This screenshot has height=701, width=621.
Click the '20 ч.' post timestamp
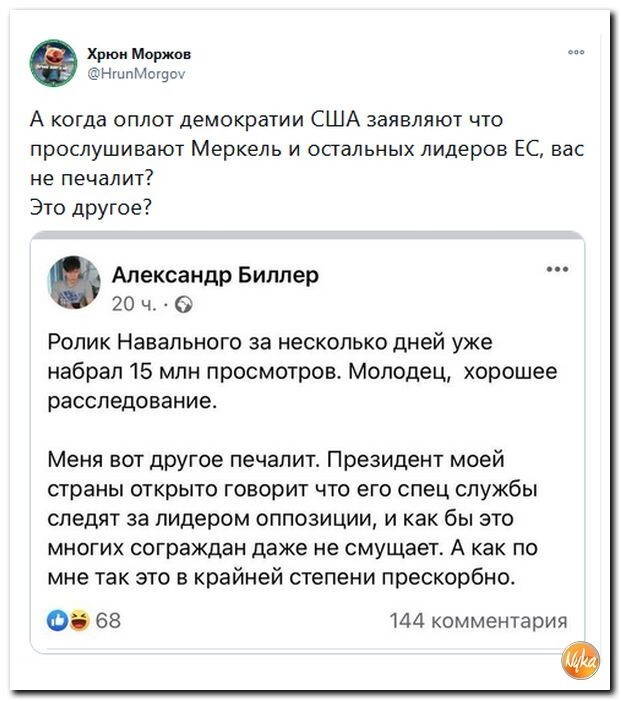[x=134, y=304]
